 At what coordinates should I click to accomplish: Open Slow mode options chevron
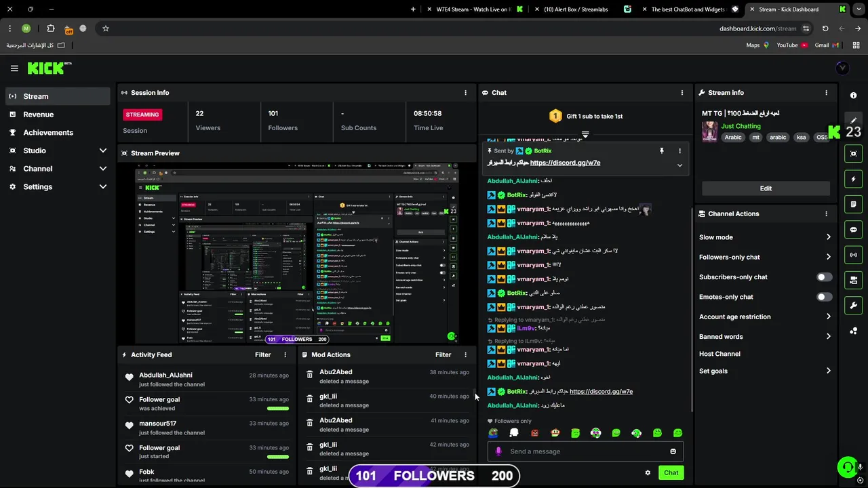click(x=828, y=237)
